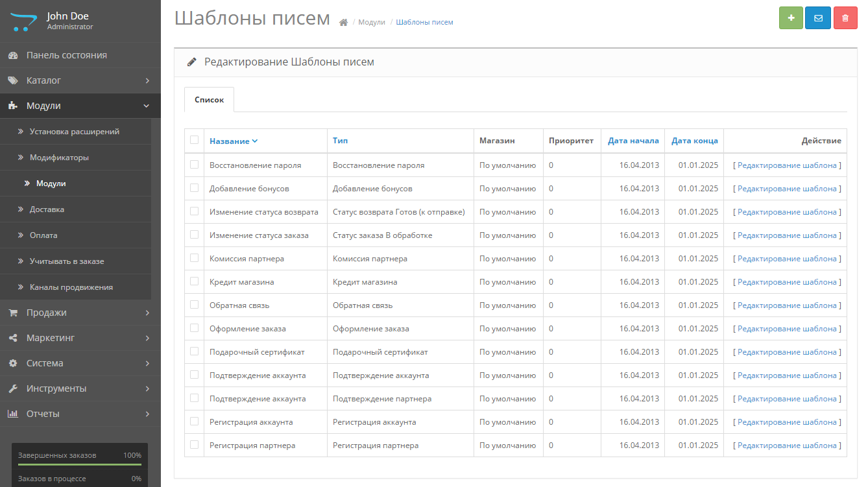Screen dimensions: 868x487
Task: Click the red trash delete button
Action: tap(845, 18)
